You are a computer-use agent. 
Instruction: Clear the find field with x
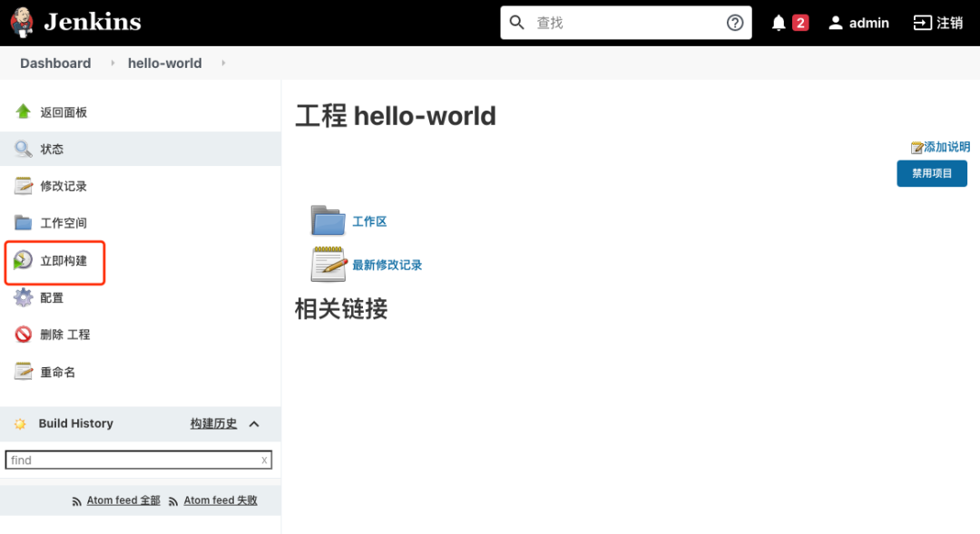[264, 461]
